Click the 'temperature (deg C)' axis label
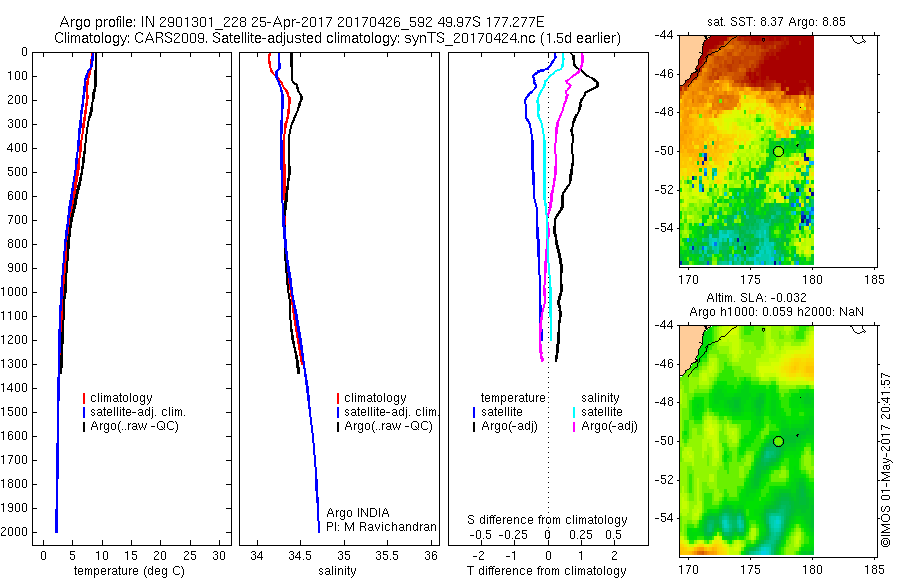Screen dimensions: 900x580 [129, 571]
